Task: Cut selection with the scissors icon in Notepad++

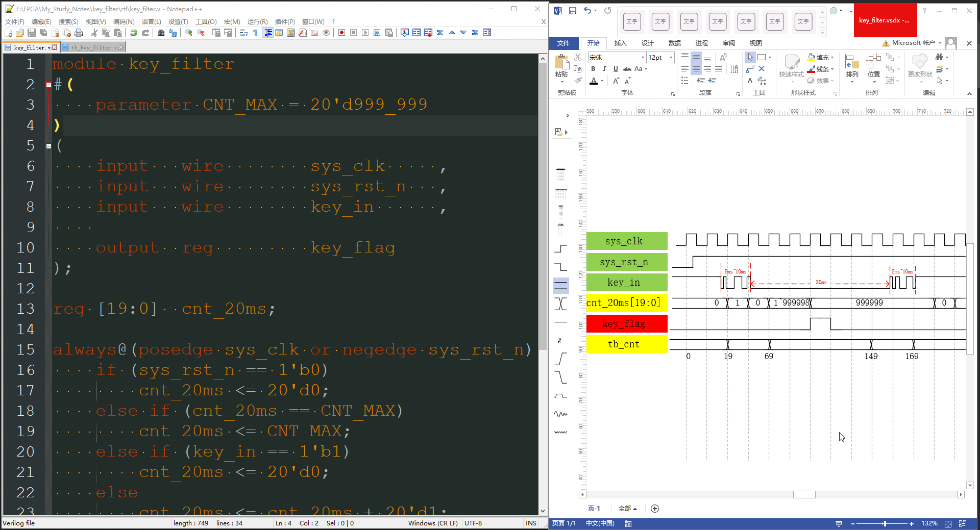Action: click(x=94, y=33)
